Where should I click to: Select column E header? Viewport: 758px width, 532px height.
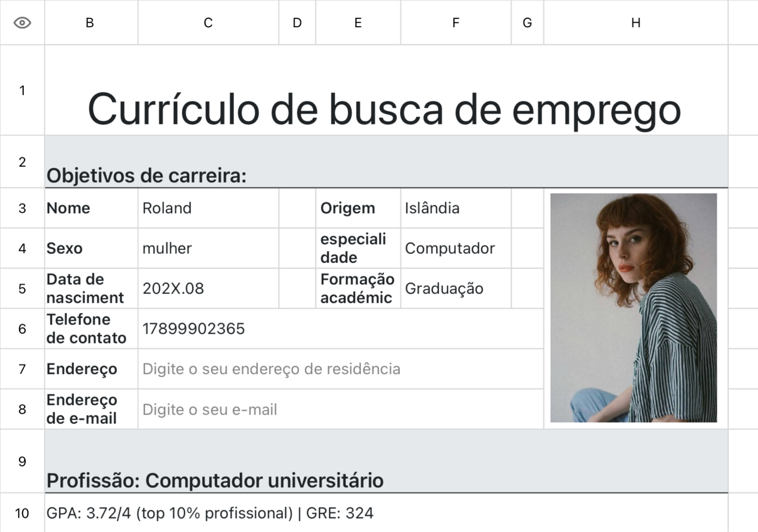(x=358, y=22)
